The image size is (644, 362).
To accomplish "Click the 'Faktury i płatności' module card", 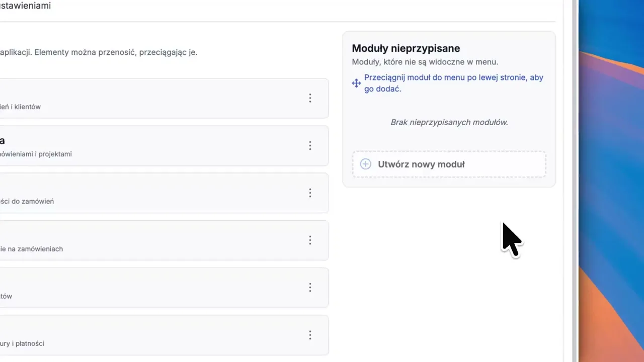I will pos(151,335).
